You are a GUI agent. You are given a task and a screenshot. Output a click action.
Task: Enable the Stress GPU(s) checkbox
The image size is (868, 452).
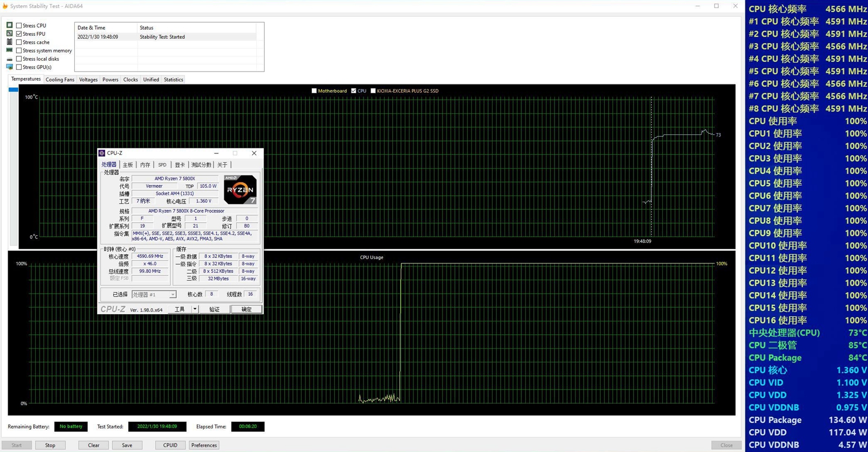19,67
